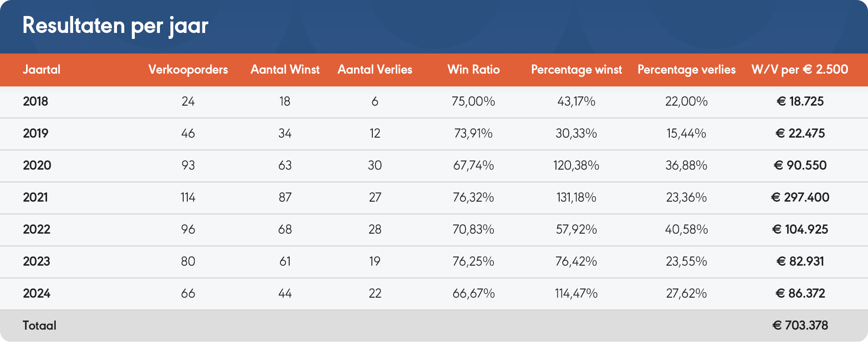The width and height of the screenshot is (868, 342).
Task: Click the 2020 year cell
Action: tap(37, 166)
